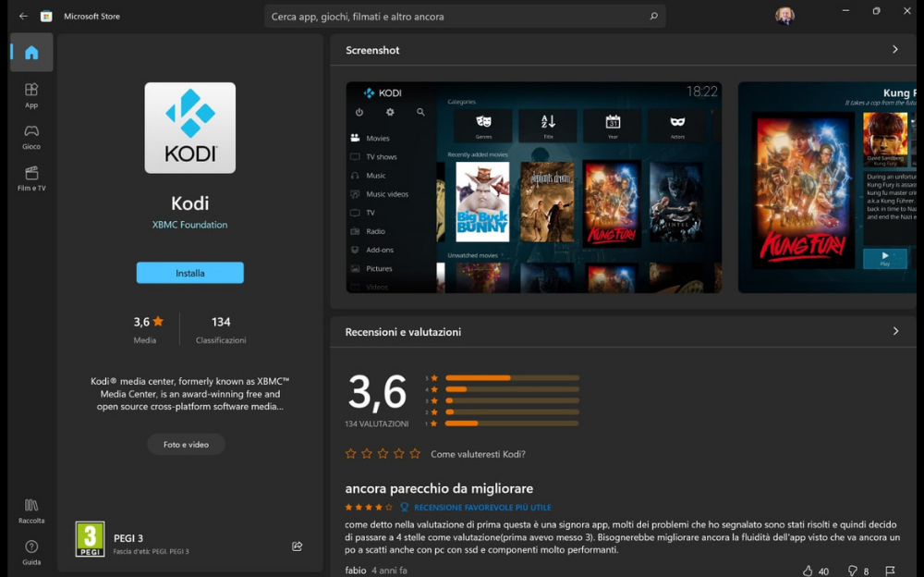Click the 2-star rating bar

click(x=512, y=411)
